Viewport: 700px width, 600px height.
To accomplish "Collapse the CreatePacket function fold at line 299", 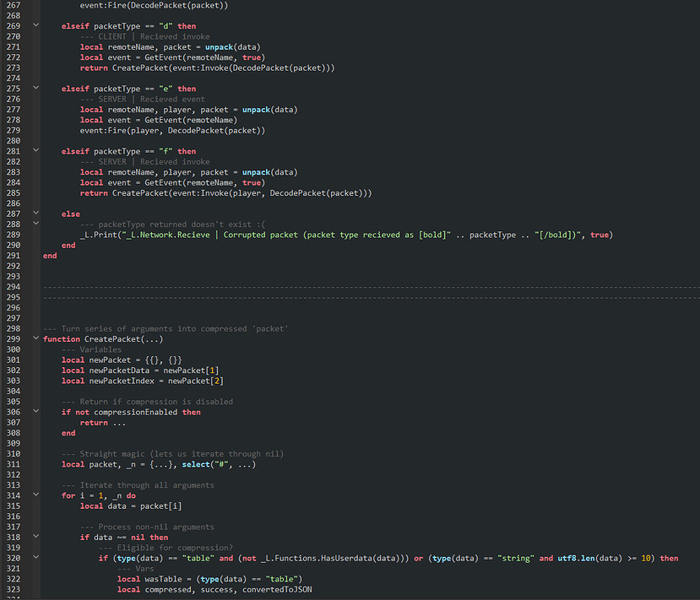I will [x=36, y=338].
